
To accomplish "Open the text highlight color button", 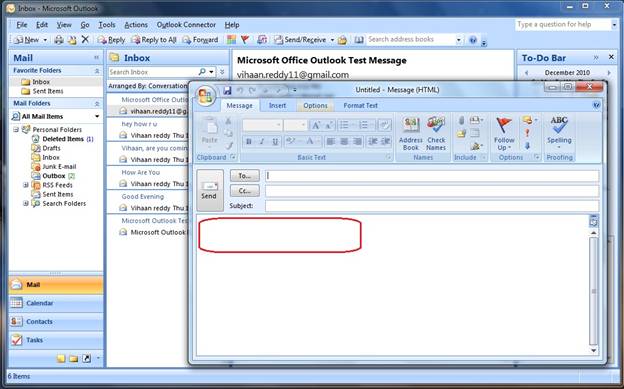I will (292, 141).
